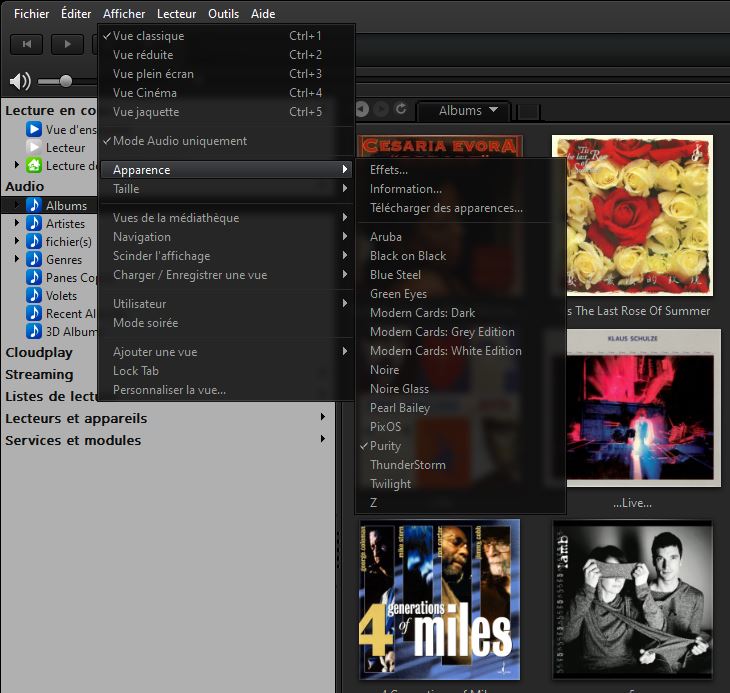730x693 pixels.
Task: Toggle Mode Audio uniquement option
Action: pyautogui.click(x=180, y=141)
